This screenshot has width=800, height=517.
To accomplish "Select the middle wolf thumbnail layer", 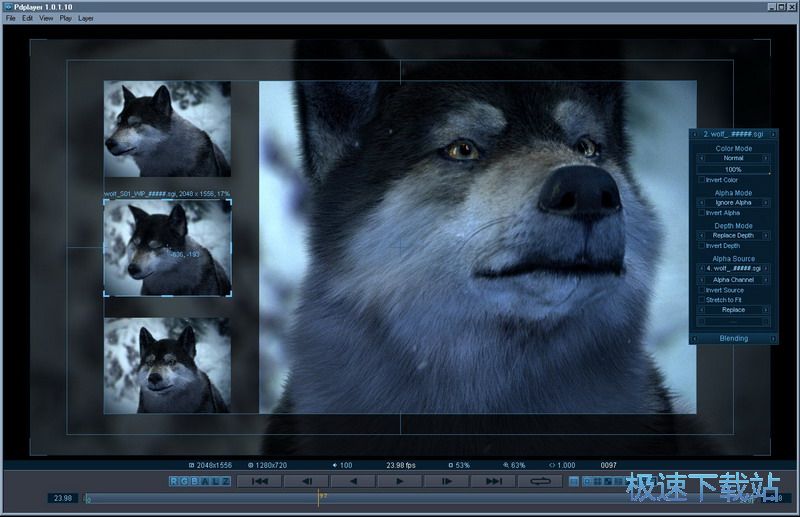I will (167, 248).
